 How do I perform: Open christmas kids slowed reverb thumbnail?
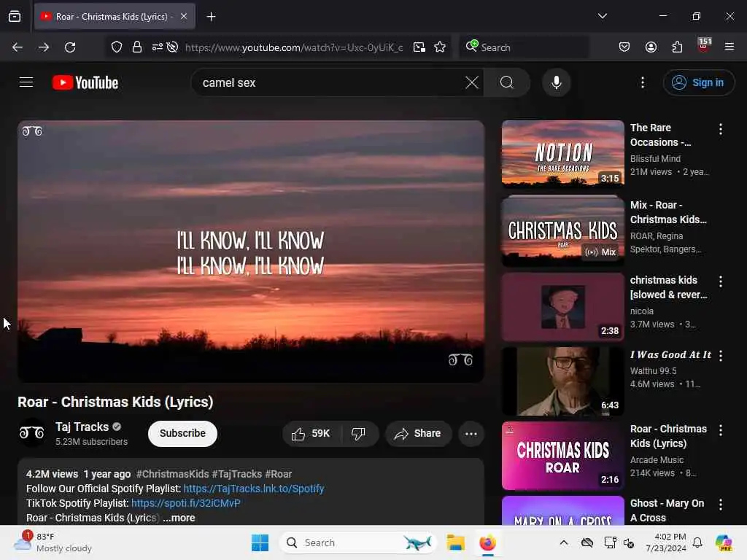click(x=562, y=307)
